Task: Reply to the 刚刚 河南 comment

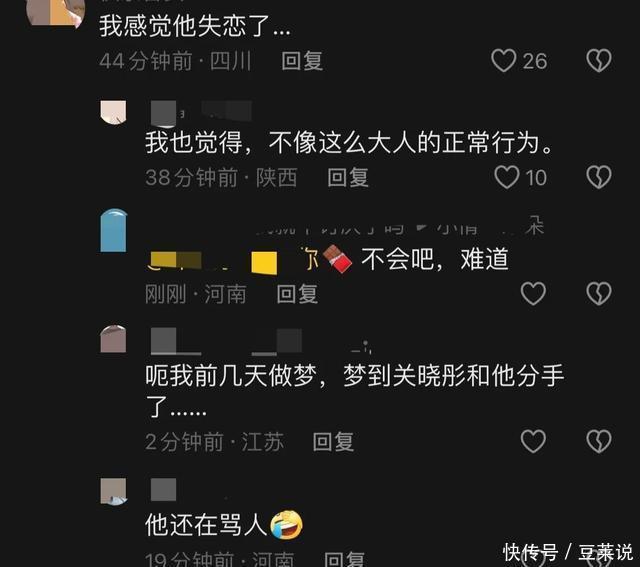Action: [x=297, y=294]
